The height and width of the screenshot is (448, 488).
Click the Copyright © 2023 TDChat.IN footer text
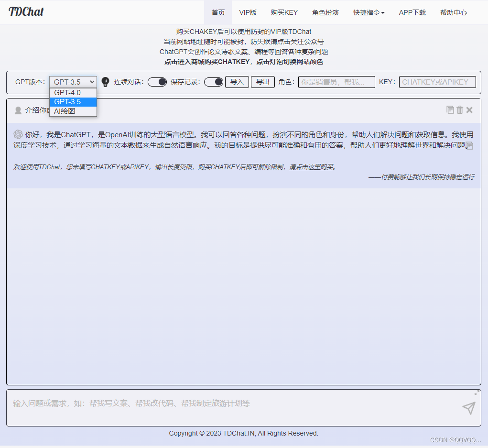(244, 433)
